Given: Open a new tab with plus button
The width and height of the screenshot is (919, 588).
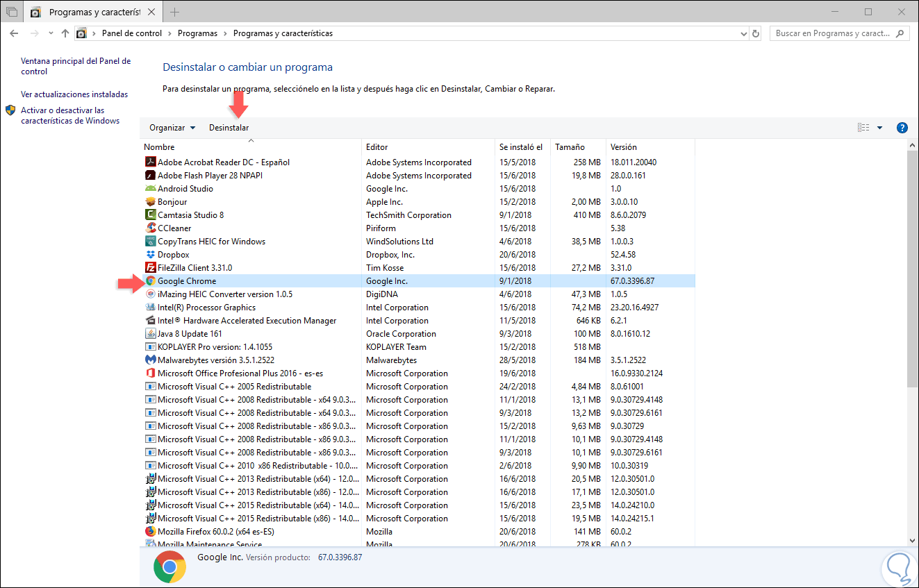Looking at the screenshot, I should pos(174,12).
